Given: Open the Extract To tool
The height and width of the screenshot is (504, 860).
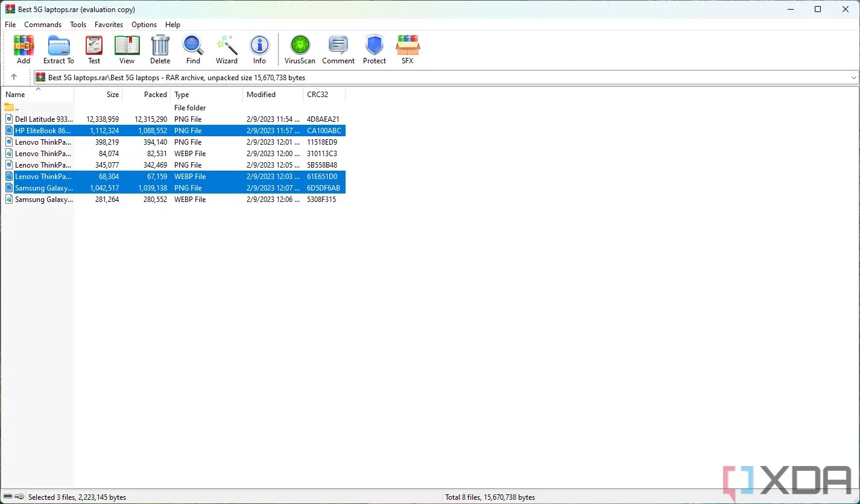Looking at the screenshot, I should [x=58, y=49].
